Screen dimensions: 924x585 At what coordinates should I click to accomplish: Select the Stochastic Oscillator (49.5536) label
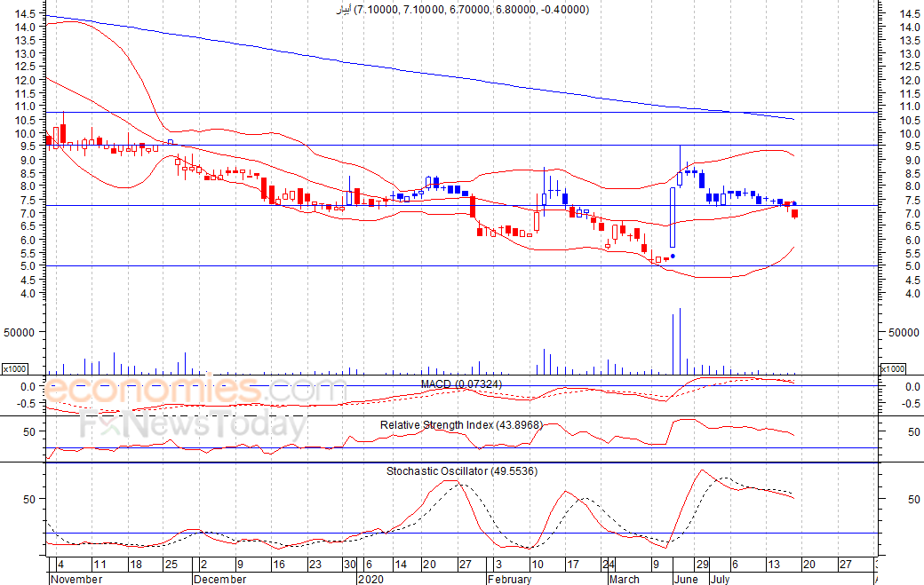click(462, 470)
